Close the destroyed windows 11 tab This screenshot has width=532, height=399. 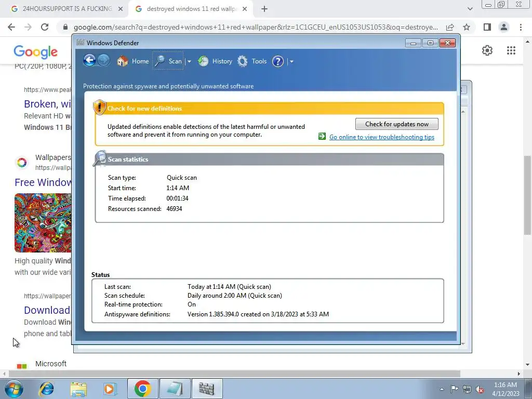(x=245, y=9)
